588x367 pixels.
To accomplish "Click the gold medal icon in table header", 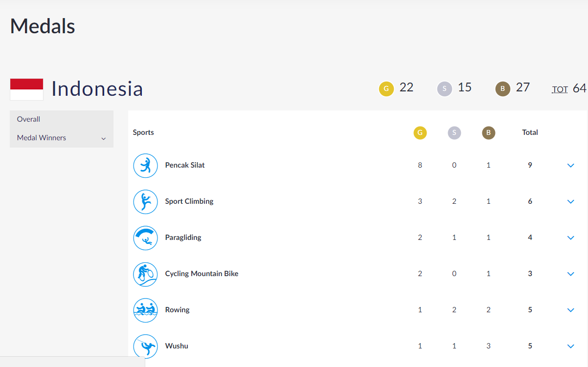I will (420, 133).
